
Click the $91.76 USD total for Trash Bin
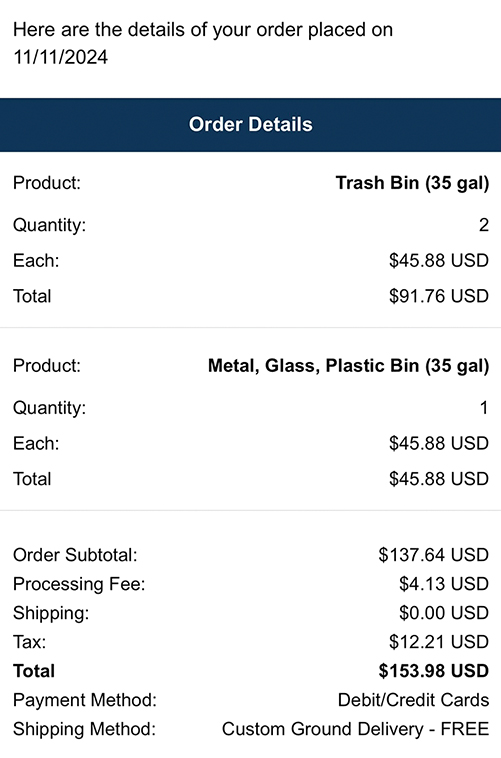[439, 296]
